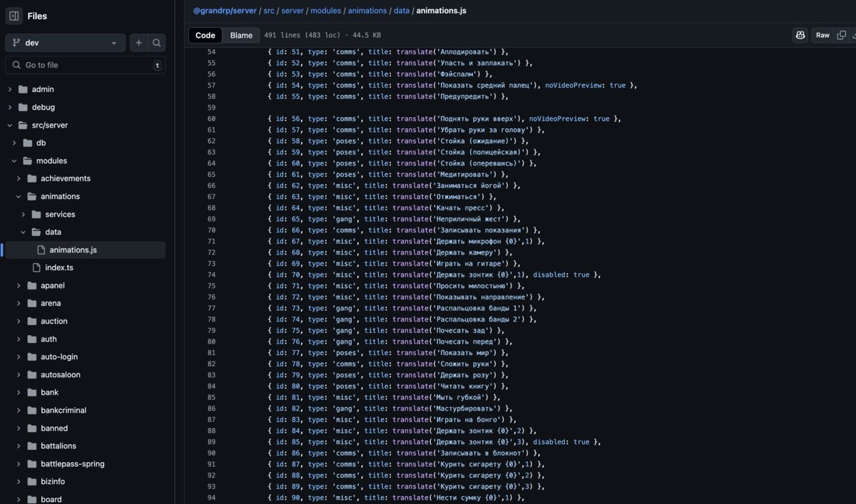The width and height of the screenshot is (856, 504).
Task: Open the dev branch selector dropdown
Action: coord(65,43)
